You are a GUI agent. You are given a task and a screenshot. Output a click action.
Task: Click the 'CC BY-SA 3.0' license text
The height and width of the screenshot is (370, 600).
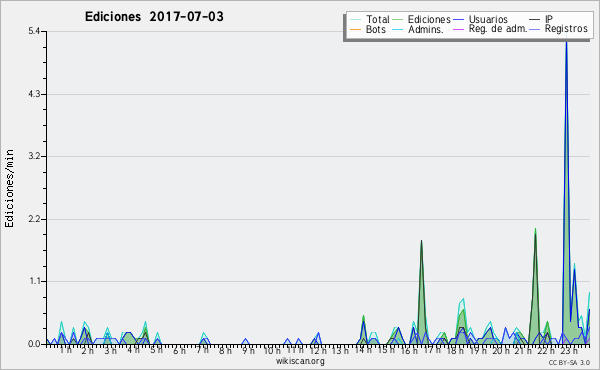click(x=569, y=362)
